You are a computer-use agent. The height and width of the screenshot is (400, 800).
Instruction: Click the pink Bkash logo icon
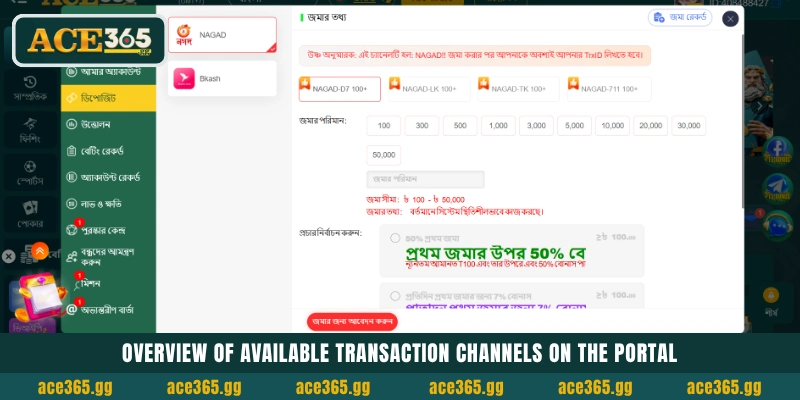[x=184, y=79]
